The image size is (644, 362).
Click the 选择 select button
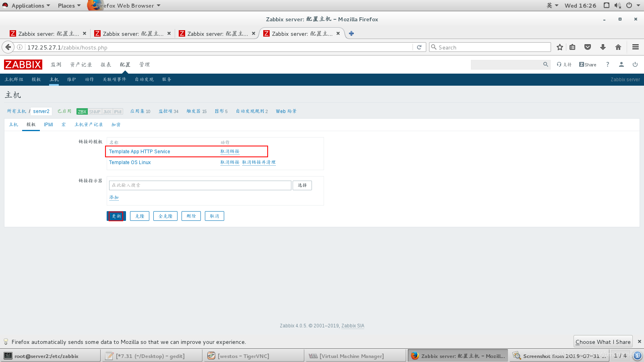point(302,185)
